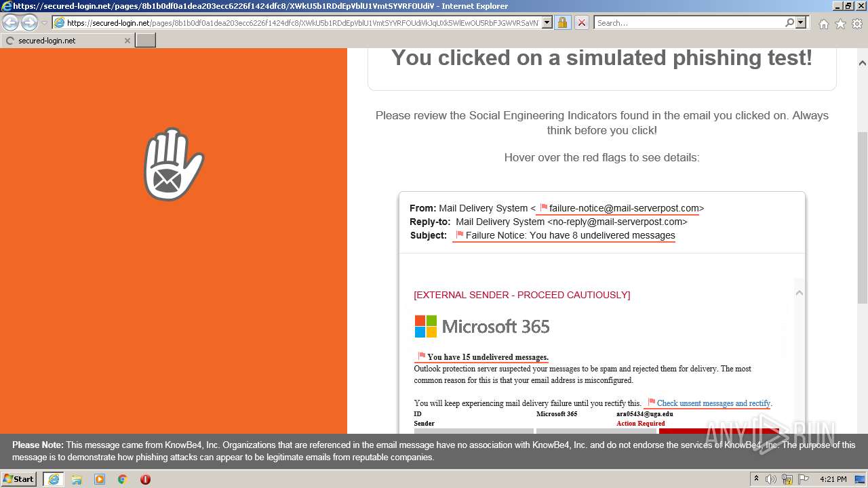Click the red 'Action Required' text
Image resolution: width=868 pixels, height=488 pixels.
641,423
